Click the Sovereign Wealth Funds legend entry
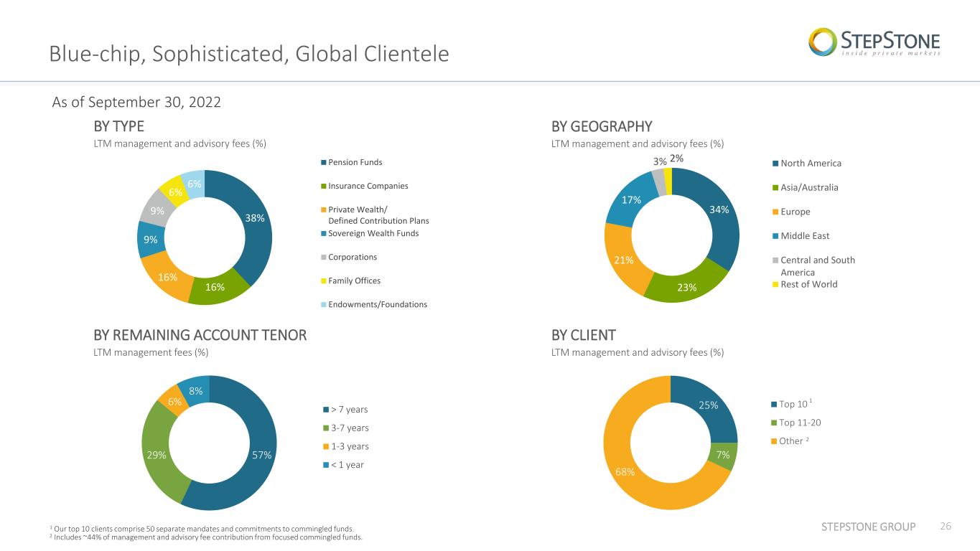 (x=370, y=233)
